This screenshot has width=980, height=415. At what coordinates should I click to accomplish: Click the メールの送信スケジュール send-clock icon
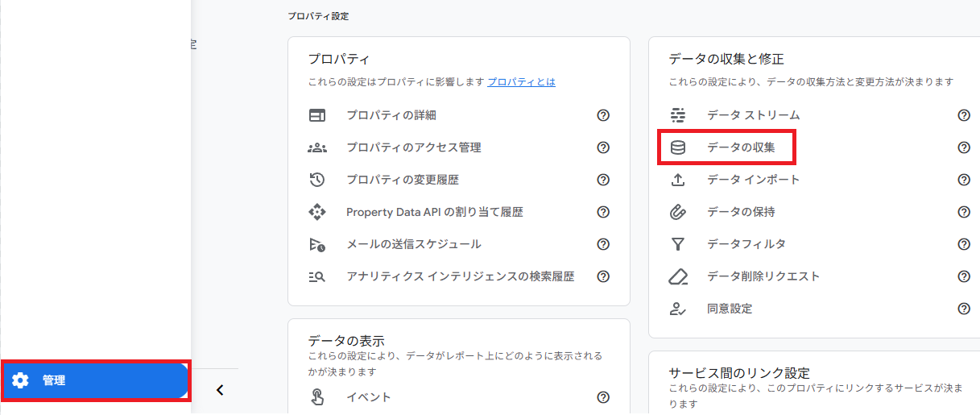317,244
